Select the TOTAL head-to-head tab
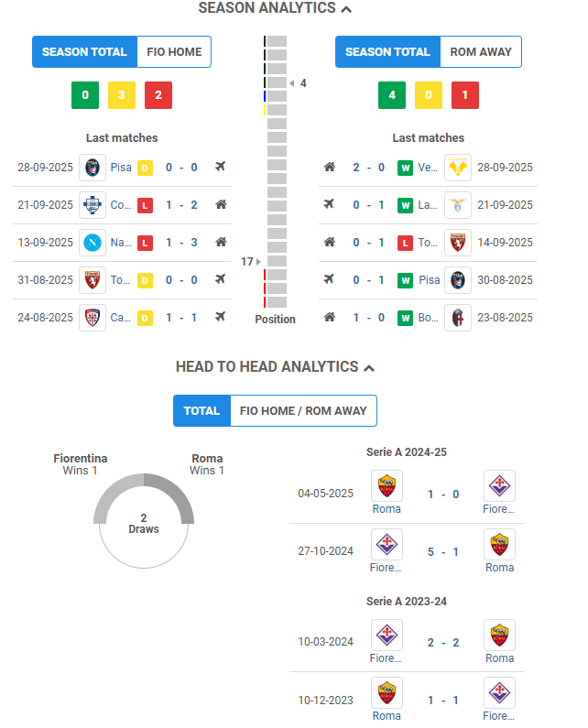This screenshot has width=588, height=728. point(201,411)
